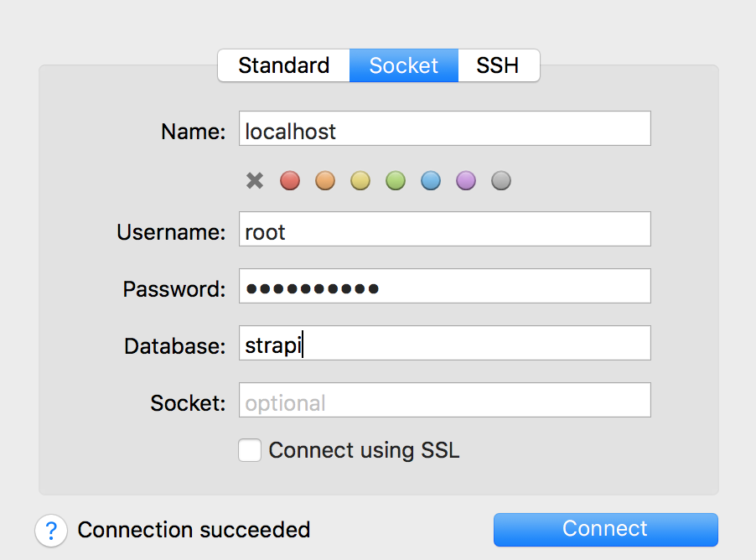This screenshot has width=756, height=560.
Task: Select the Socket connection tab
Action: pyautogui.click(x=403, y=65)
